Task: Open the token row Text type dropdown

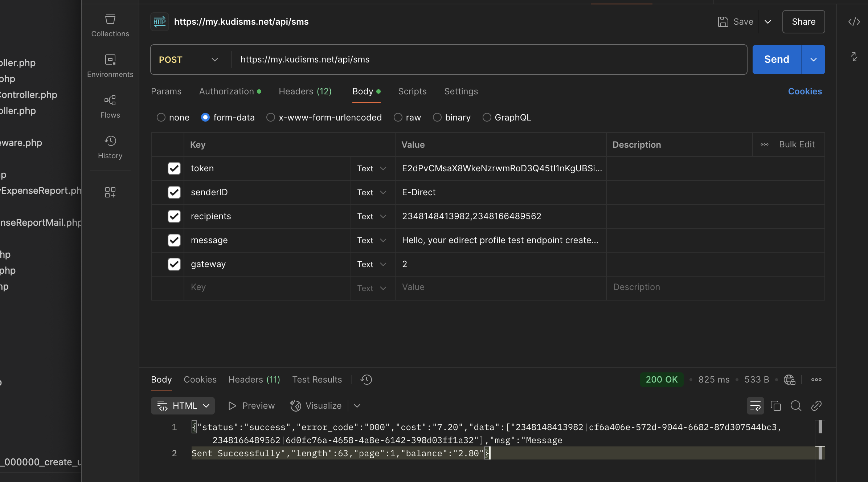Action: coord(372,168)
